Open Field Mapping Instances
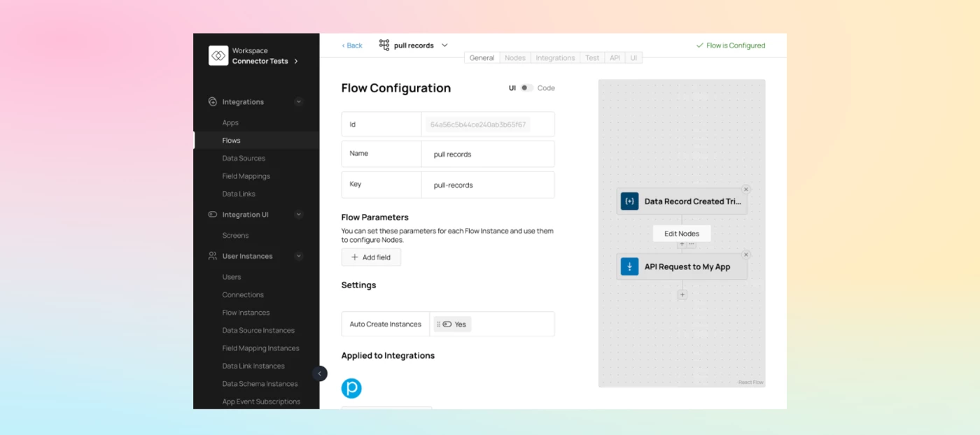 [260, 348]
